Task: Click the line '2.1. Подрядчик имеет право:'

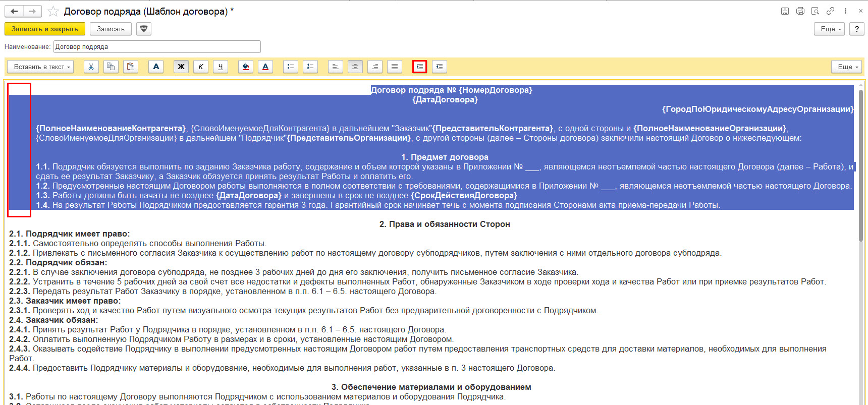Action: pyautogui.click(x=70, y=234)
